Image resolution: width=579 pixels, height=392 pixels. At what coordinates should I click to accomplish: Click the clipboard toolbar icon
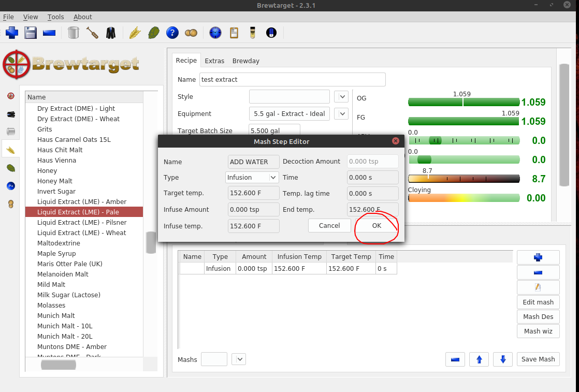point(234,33)
